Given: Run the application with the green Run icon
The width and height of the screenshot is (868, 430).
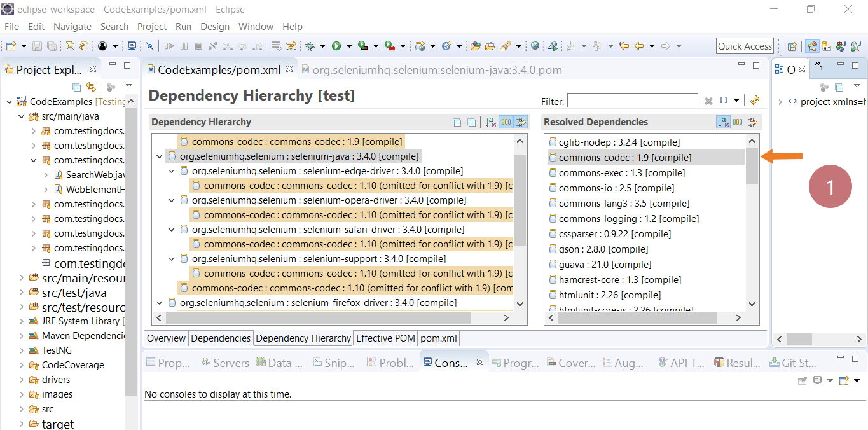Looking at the screenshot, I should pos(336,46).
